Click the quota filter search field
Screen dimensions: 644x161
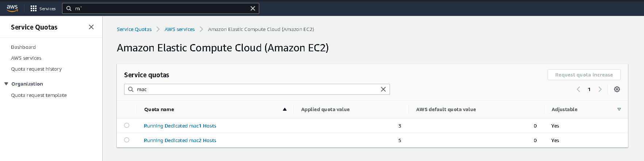pos(256,89)
